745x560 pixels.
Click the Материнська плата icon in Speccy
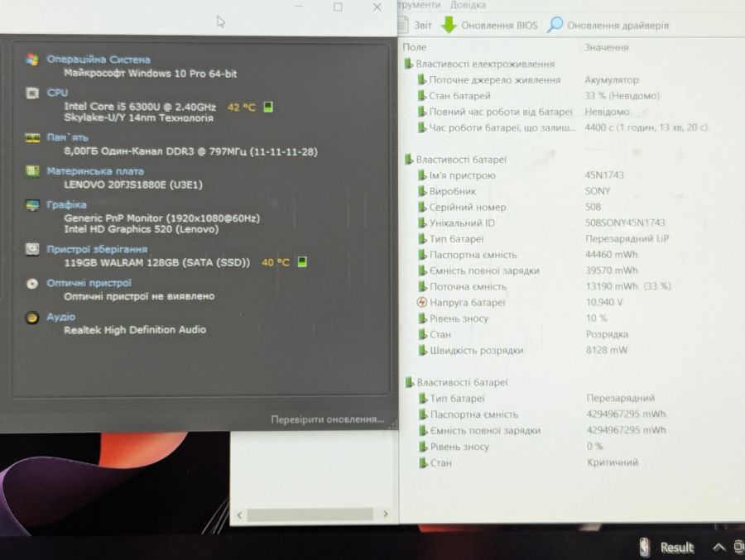[31, 171]
